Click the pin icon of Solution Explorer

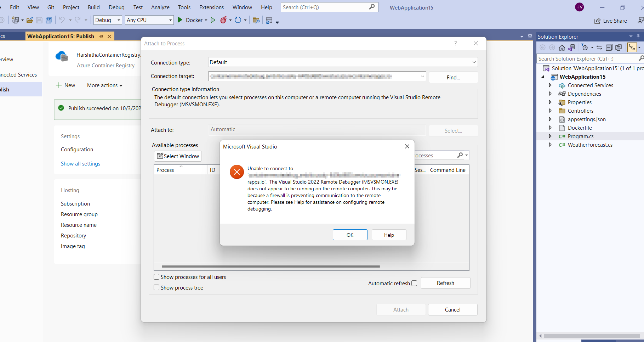click(638, 36)
